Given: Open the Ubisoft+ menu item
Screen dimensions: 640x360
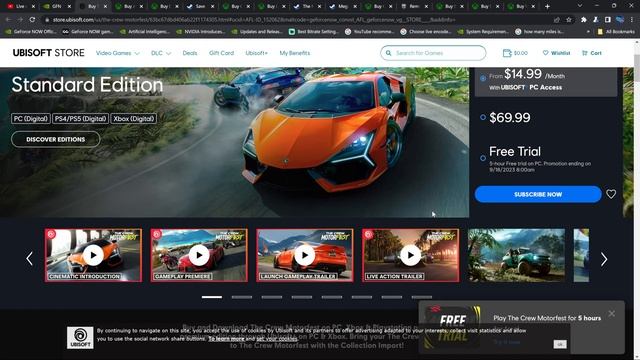Looking at the screenshot, I should [256, 53].
